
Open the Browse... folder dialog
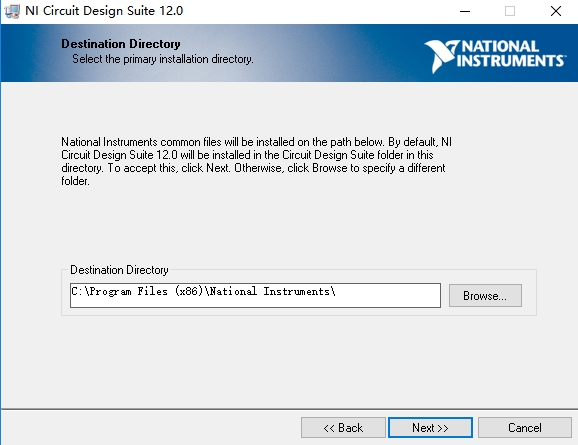pyautogui.click(x=485, y=295)
